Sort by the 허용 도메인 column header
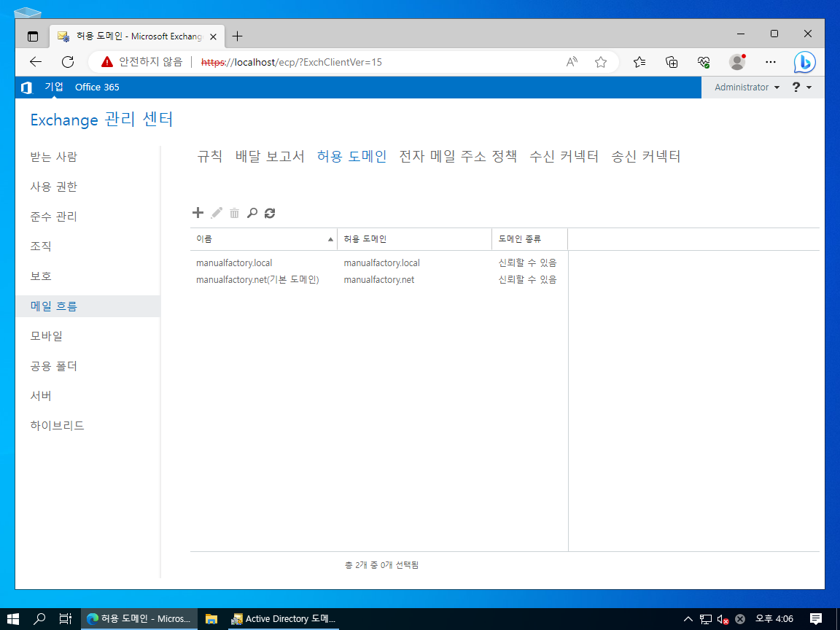 click(415, 239)
